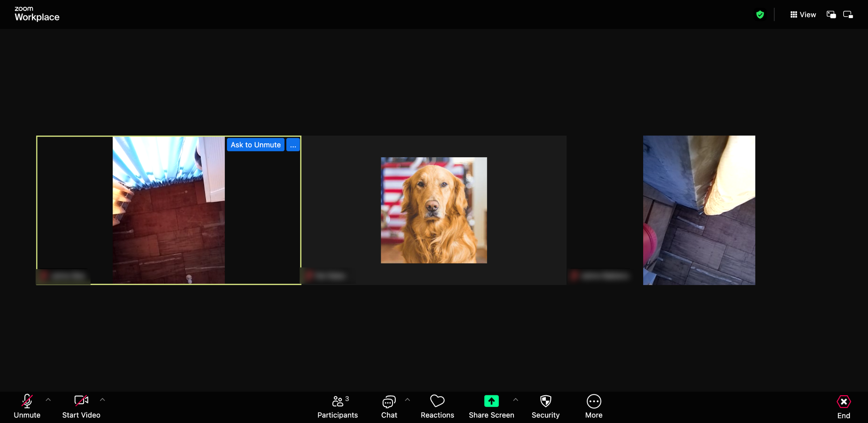Screen dimensions: 868x423
Task: Open the More options menu
Action: pyautogui.click(x=594, y=406)
